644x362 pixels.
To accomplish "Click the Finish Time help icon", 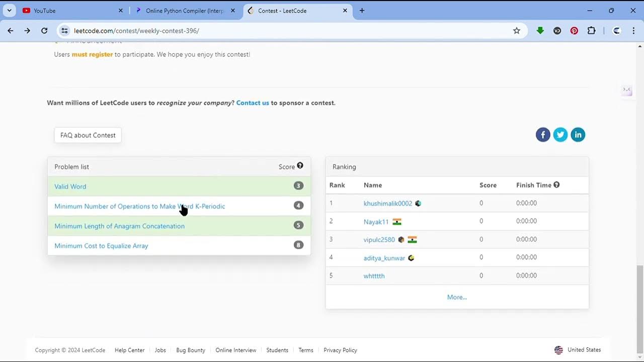I will [556, 185].
